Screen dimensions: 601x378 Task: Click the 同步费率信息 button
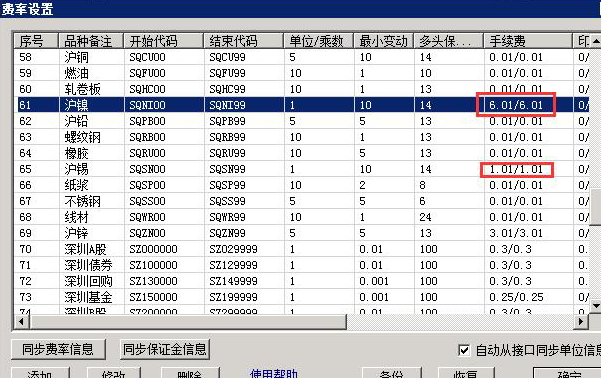(x=58, y=349)
